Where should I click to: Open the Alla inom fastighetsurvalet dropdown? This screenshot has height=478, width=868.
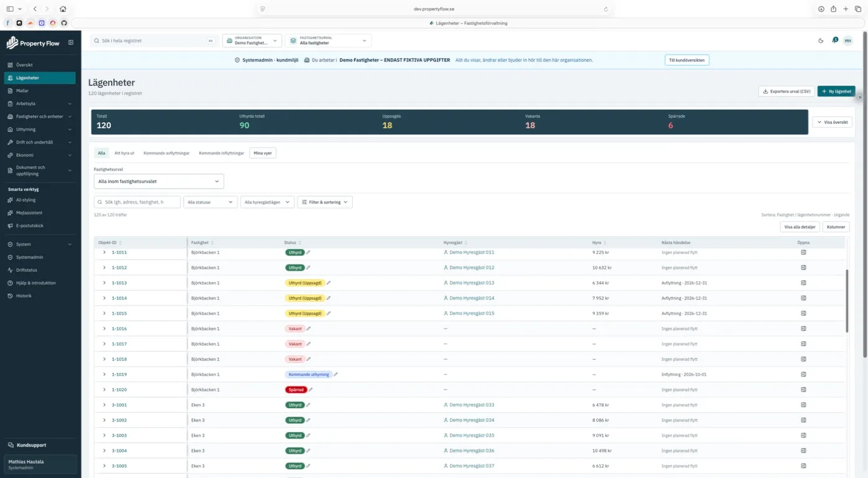click(159, 181)
